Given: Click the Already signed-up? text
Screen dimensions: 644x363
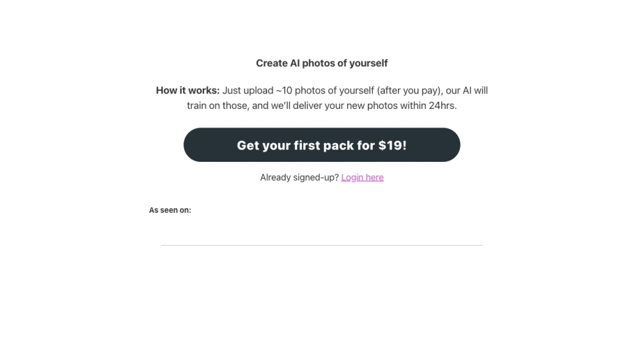Looking at the screenshot, I should 299,177.
